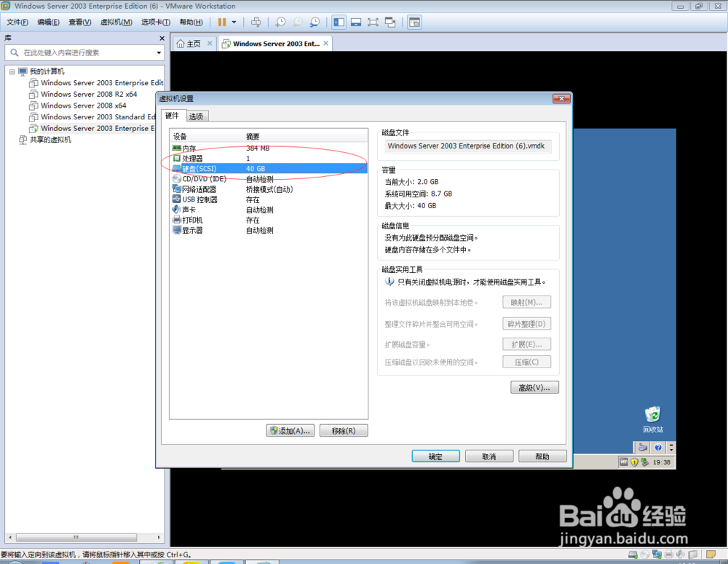This screenshot has width=728, height=564.
Task: Click the 帮助 button in the dialog
Action: [x=542, y=456]
